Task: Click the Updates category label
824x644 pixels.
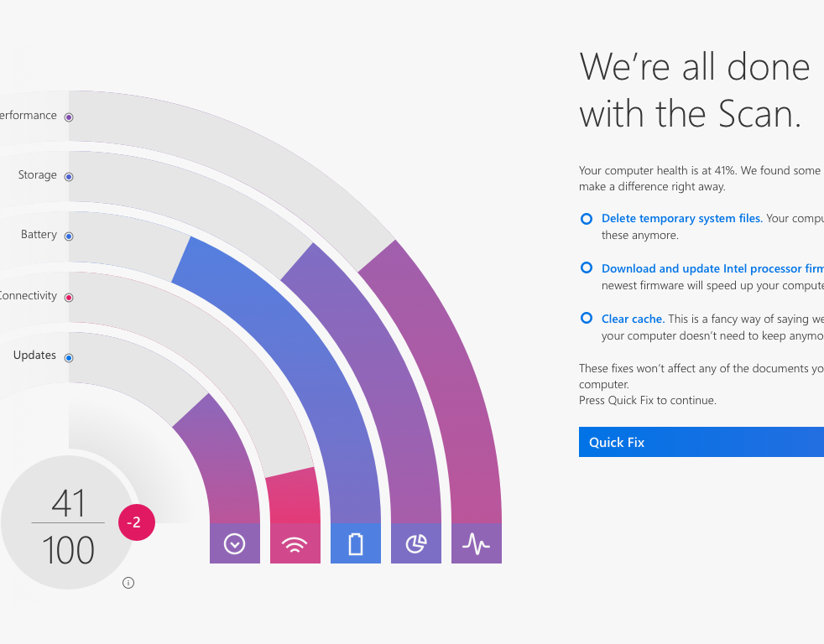Action: (34, 355)
